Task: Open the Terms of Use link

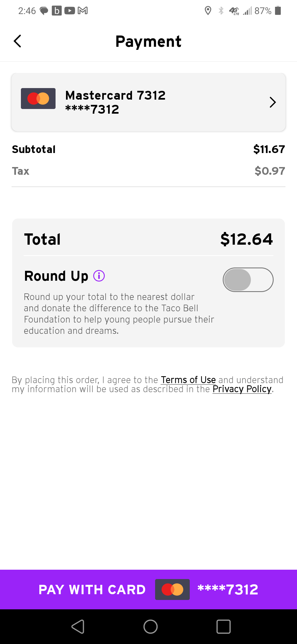Action: point(188,380)
